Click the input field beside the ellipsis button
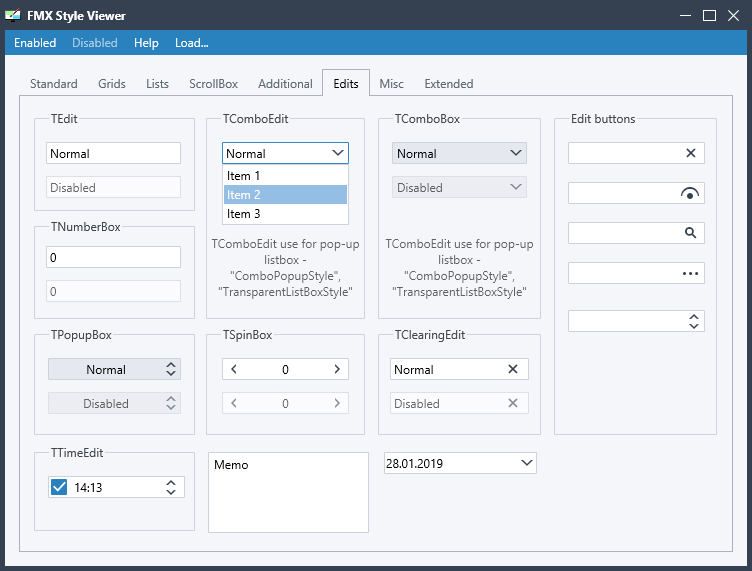752x571 pixels. click(625, 273)
